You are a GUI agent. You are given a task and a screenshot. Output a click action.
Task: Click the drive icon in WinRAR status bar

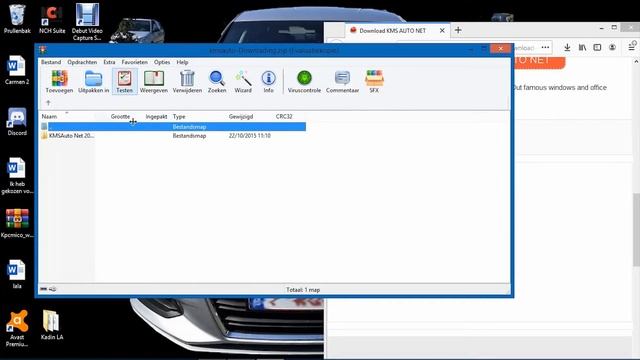[44, 289]
